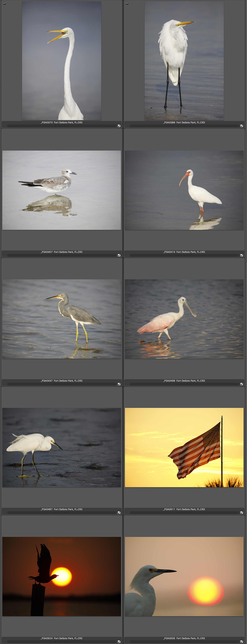
Task: Deselect the checkbox for _P3A0456
Action: [x=242, y=384]
